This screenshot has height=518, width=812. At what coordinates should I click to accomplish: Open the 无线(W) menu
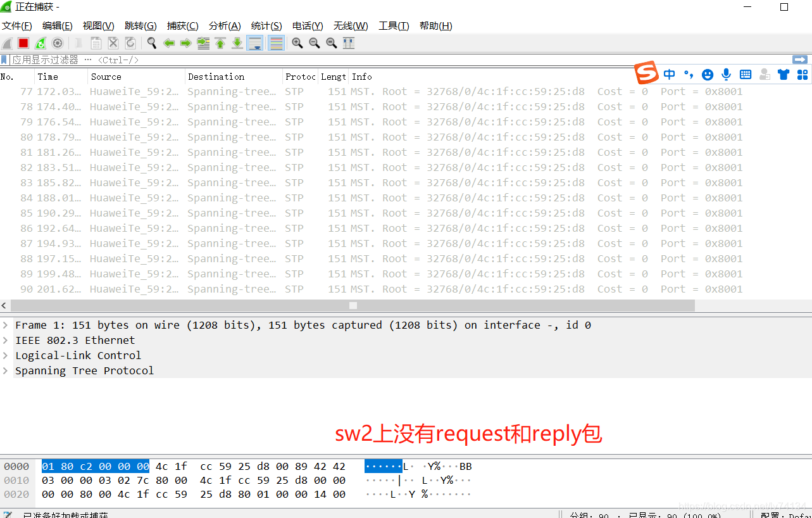351,26
